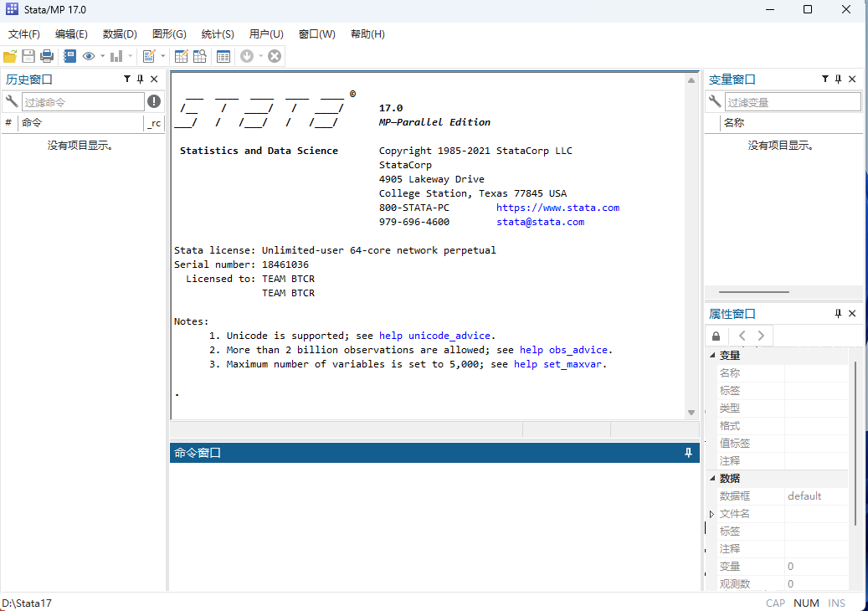Open Data Editor (Edit) grid-pencil icon
This screenshot has width=868, height=611.
(x=181, y=56)
